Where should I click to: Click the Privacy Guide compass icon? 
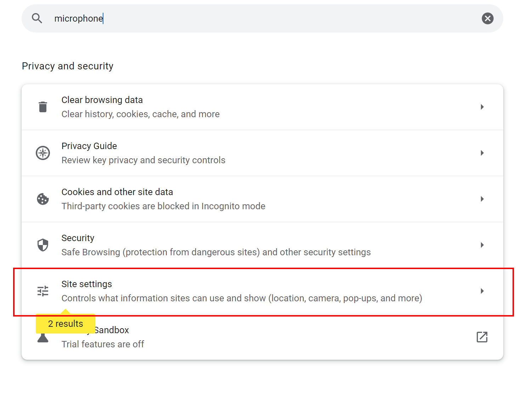click(43, 153)
